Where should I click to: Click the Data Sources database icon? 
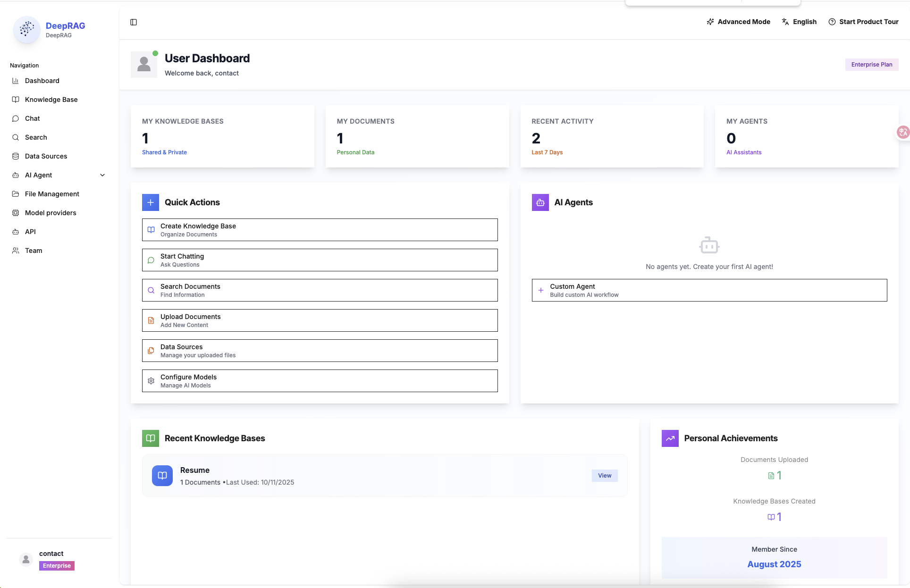click(x=16, y=156)
